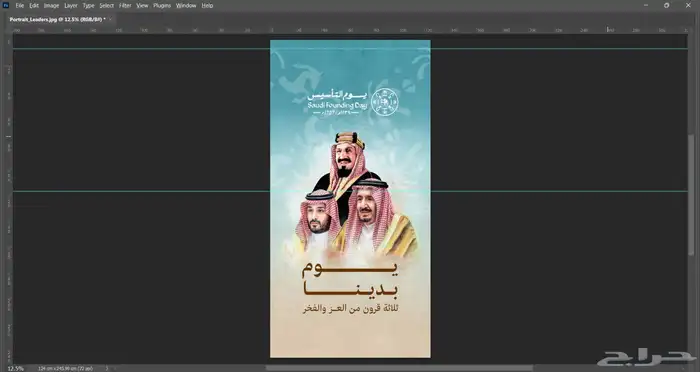Close the Photoshop window
Viewport: 700px width, 372px height.
[688, 5]
